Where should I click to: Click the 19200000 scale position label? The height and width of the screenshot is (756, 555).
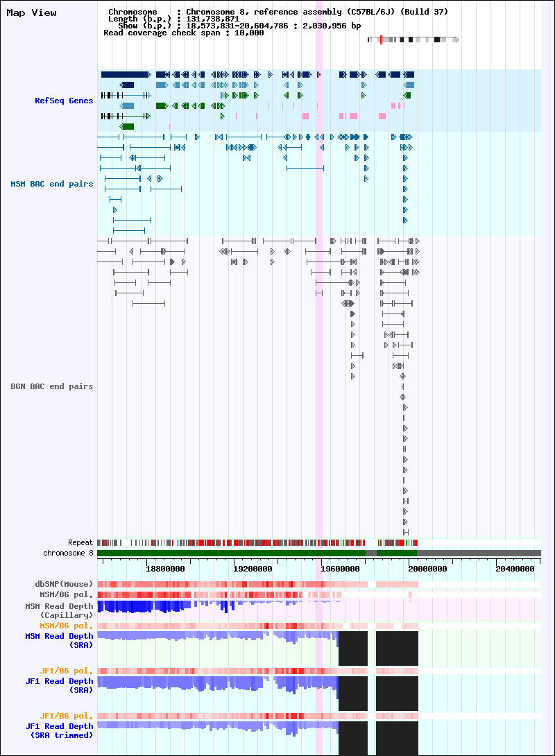coord(253,569)
